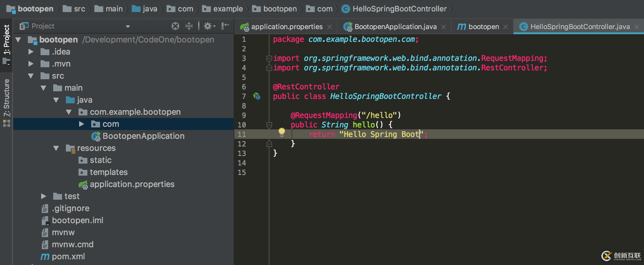The height and width of the screenshot is (265, 644).
Task: Click the fold end marker on line 12
Action: (269, 144)
